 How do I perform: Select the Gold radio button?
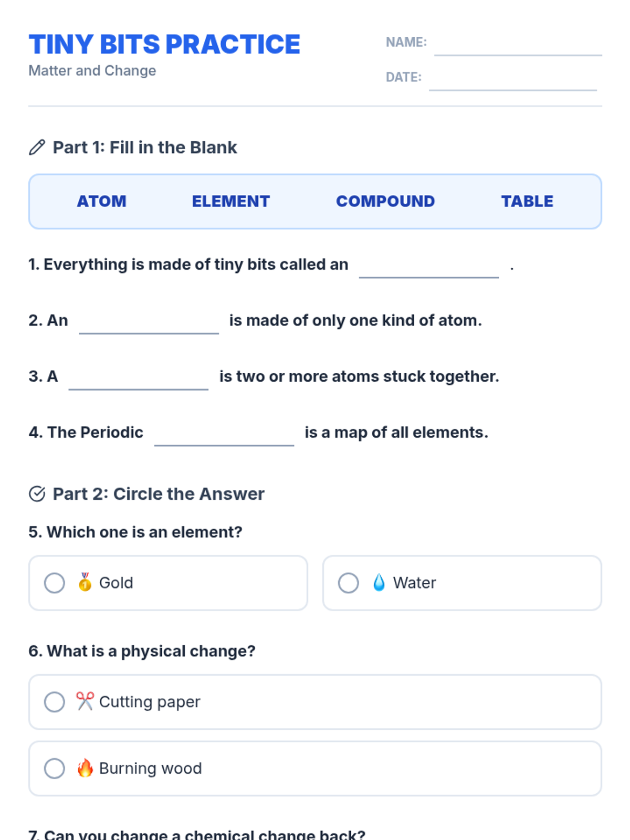[x=55, y=583]
